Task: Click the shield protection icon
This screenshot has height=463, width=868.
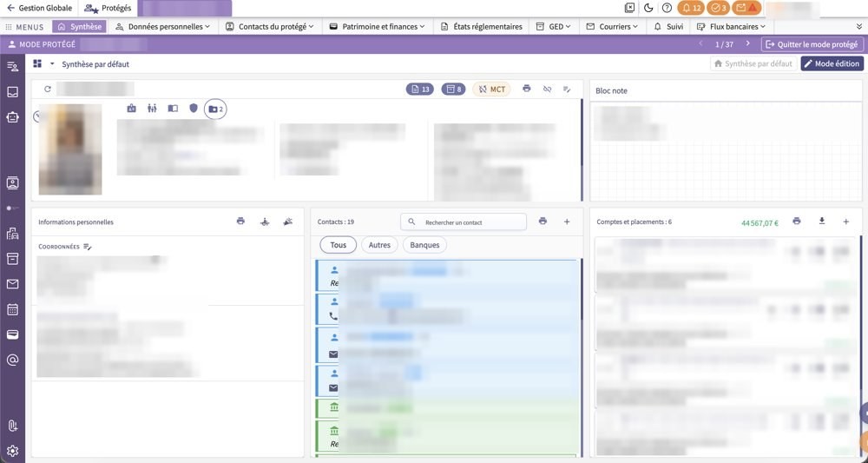Action: (x=194, y=109)
